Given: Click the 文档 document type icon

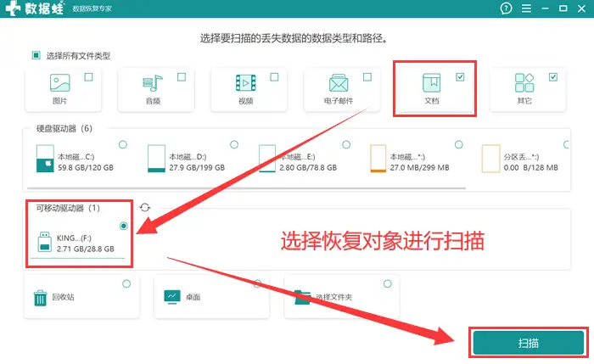Looking at the screenshot, I should click(x=431, y=82).
